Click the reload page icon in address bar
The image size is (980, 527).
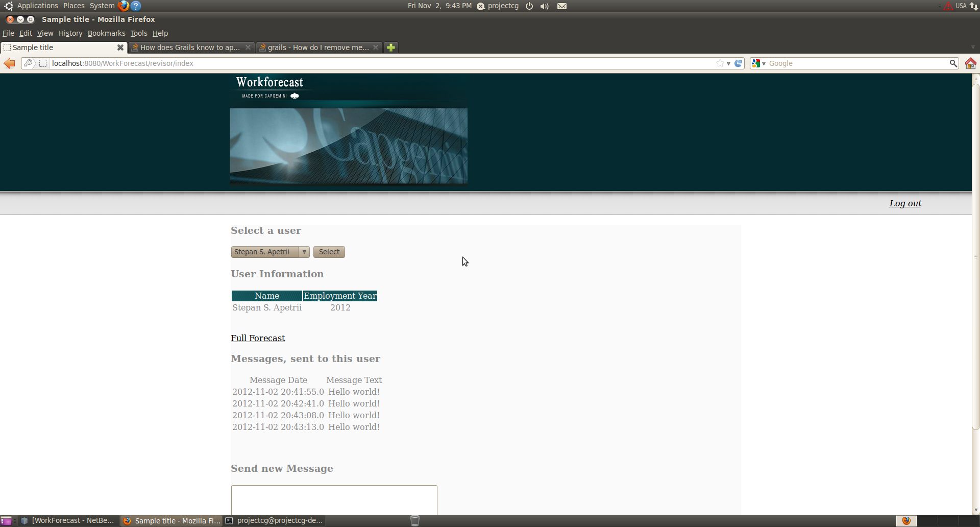tap(738, 63)
